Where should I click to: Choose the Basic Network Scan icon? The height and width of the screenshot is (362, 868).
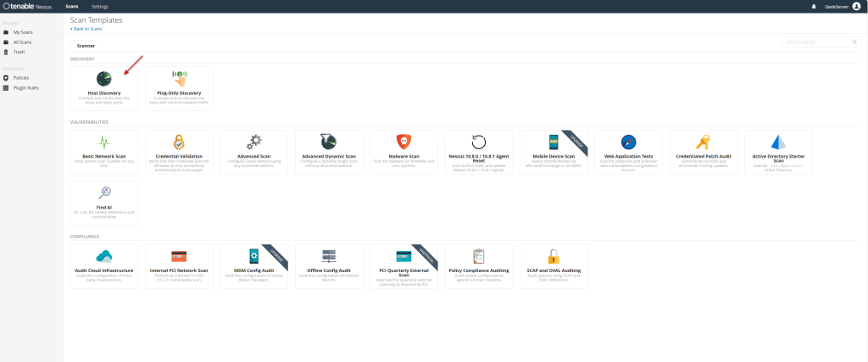tap(104, 142)
